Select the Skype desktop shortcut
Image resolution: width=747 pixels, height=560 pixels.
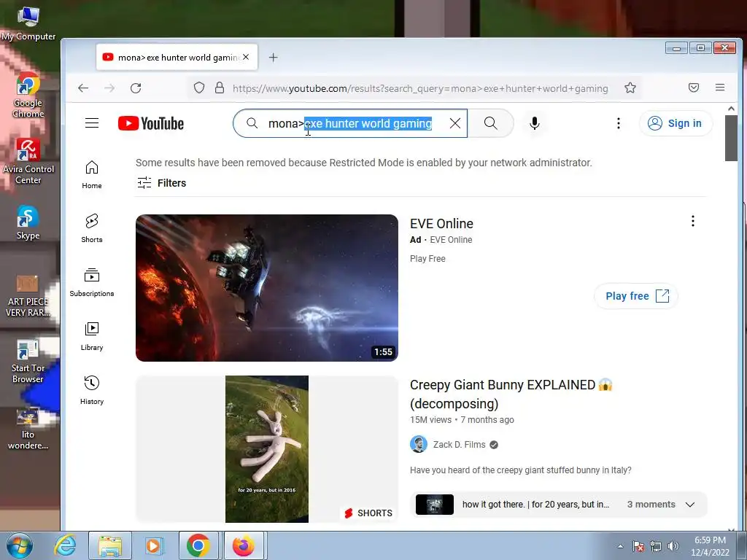(28, 222)
